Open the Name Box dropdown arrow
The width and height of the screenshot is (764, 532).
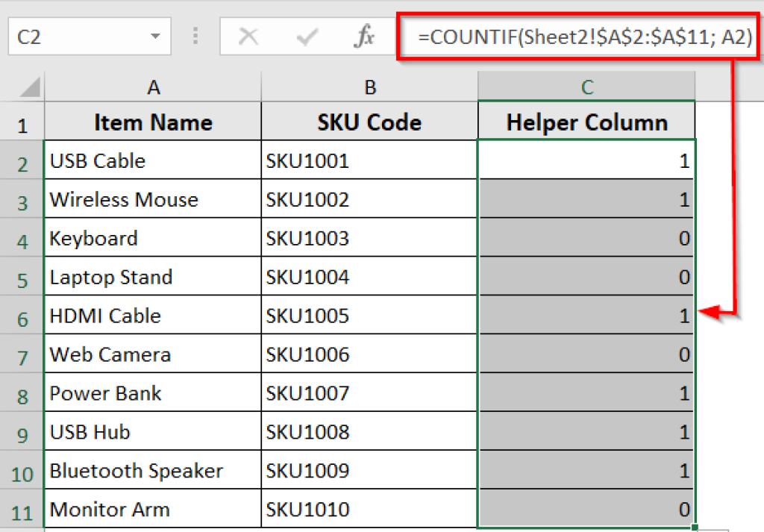tap(155, 36)
